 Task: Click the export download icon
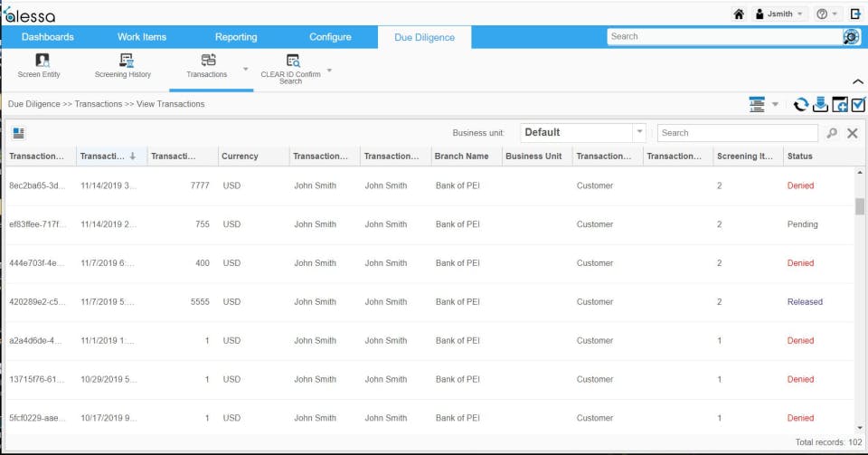pyautogui.click(x=820, y=104)
